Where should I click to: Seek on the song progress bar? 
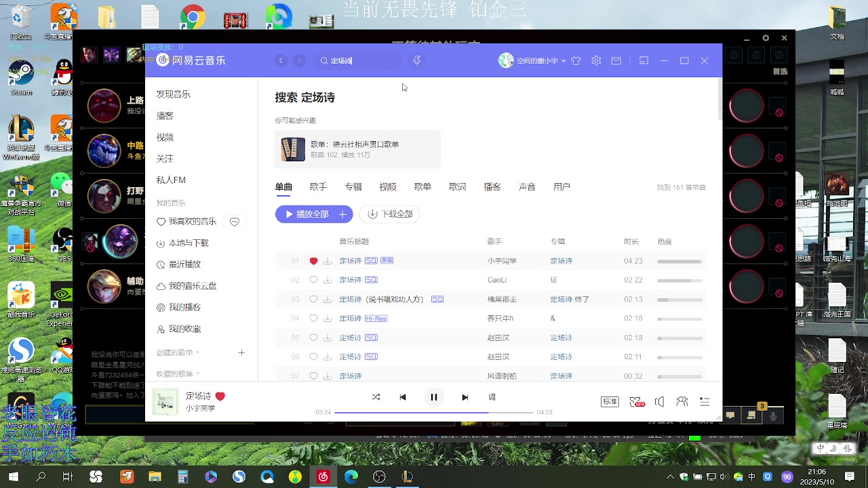click(434, 412)
